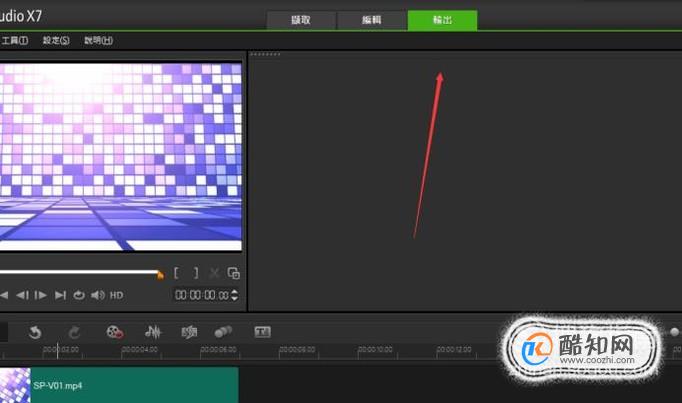This screenshot has width=682, height=403.
Task: Jump to the end of the clip
Action: click(x=60, y=295)
